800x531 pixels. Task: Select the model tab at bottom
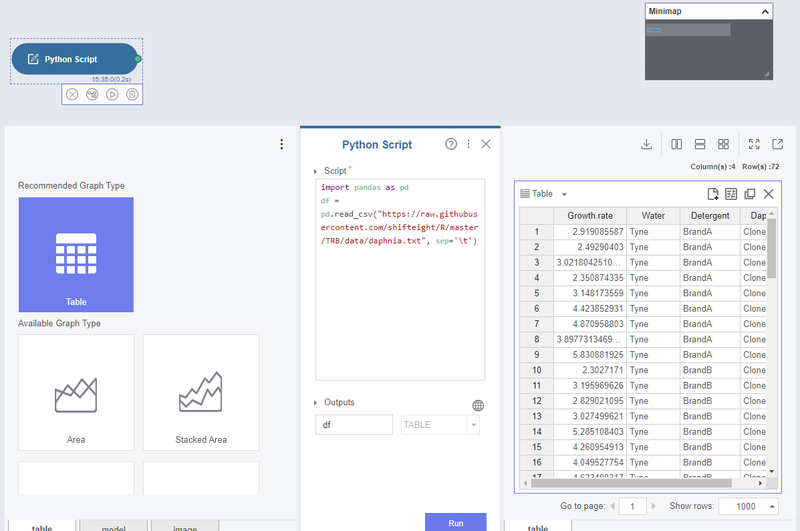tap(113, 526)
